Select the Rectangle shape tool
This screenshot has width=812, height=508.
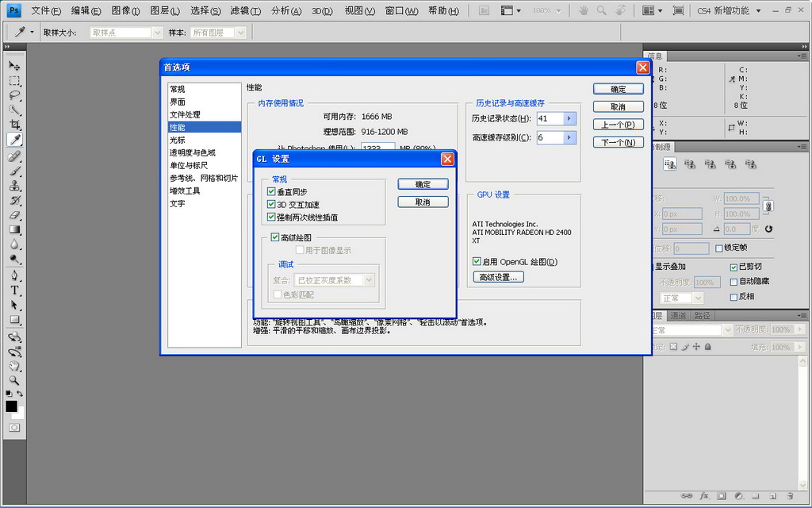click(x=14, y=319)
